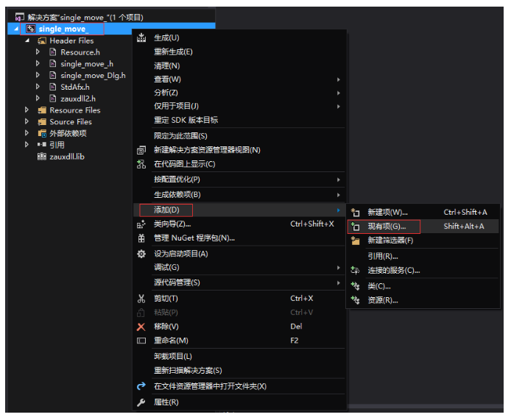Click the Add Class (类) icon
Image resolution: width=511 pixels, height=420 pixels.
[x=355, y=286]
